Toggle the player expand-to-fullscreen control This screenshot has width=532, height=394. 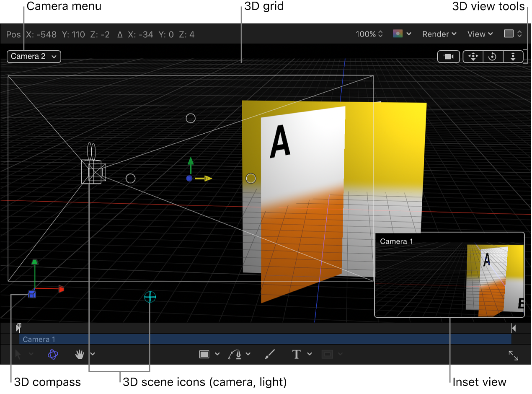click(x=514, y=355)
